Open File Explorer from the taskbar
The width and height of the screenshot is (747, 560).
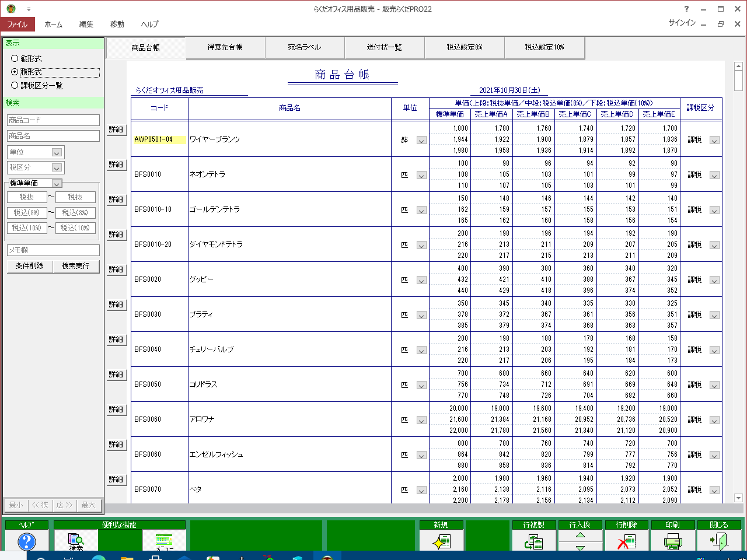(127, 557)
